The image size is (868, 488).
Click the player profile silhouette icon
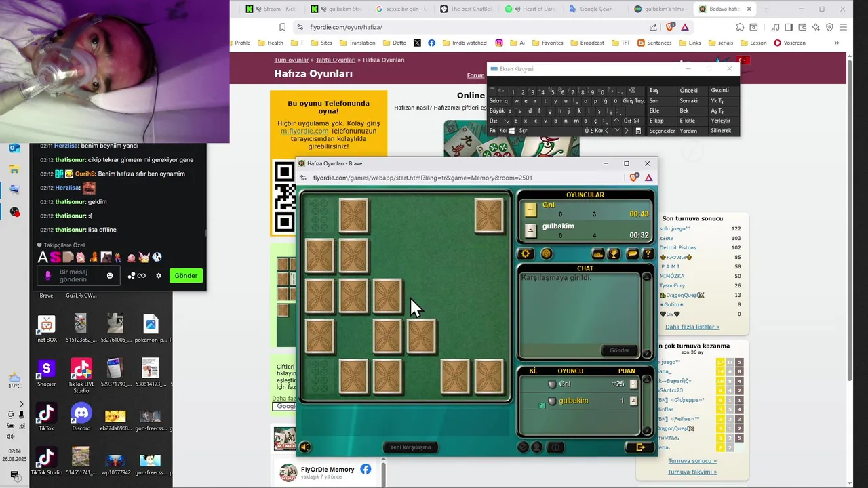coord(537,447)
